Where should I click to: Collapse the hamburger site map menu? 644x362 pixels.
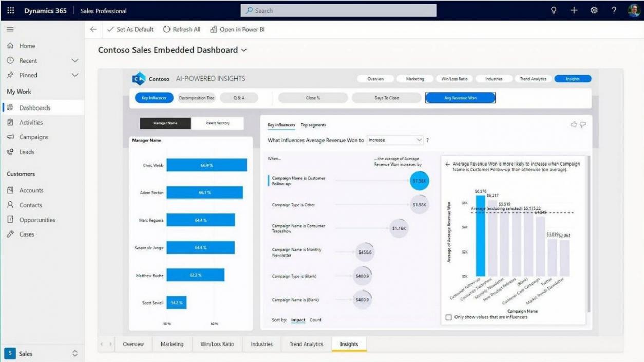[x=10, y=30]
